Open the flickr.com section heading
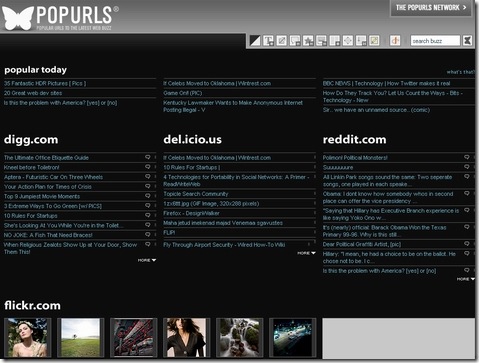 (x=32, y=305)
